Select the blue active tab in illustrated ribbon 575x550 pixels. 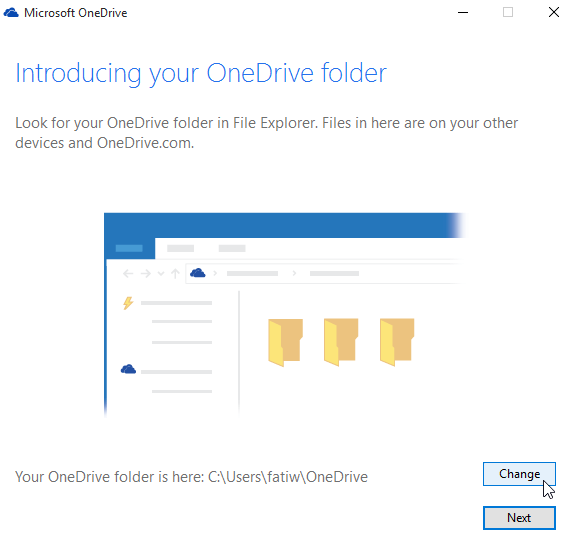point(129,248)
